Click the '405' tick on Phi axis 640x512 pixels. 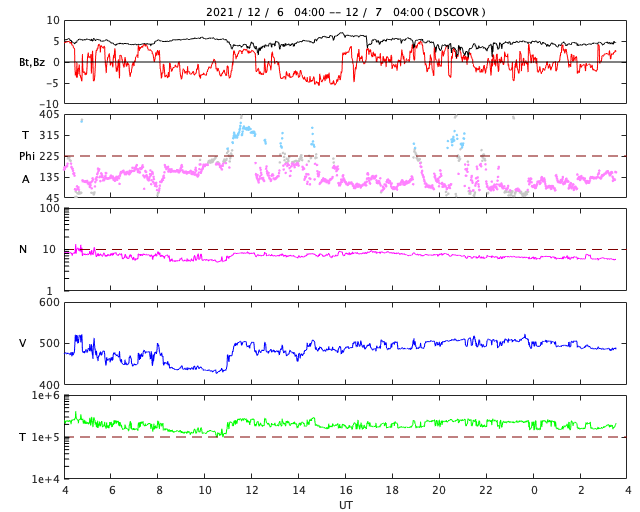[49, 115]
